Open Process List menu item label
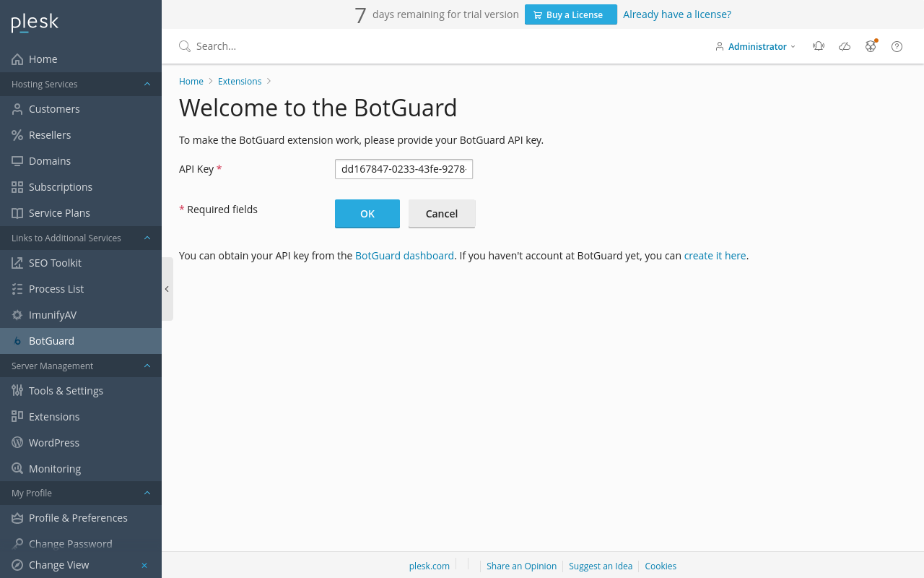 (x=56, y=289)
